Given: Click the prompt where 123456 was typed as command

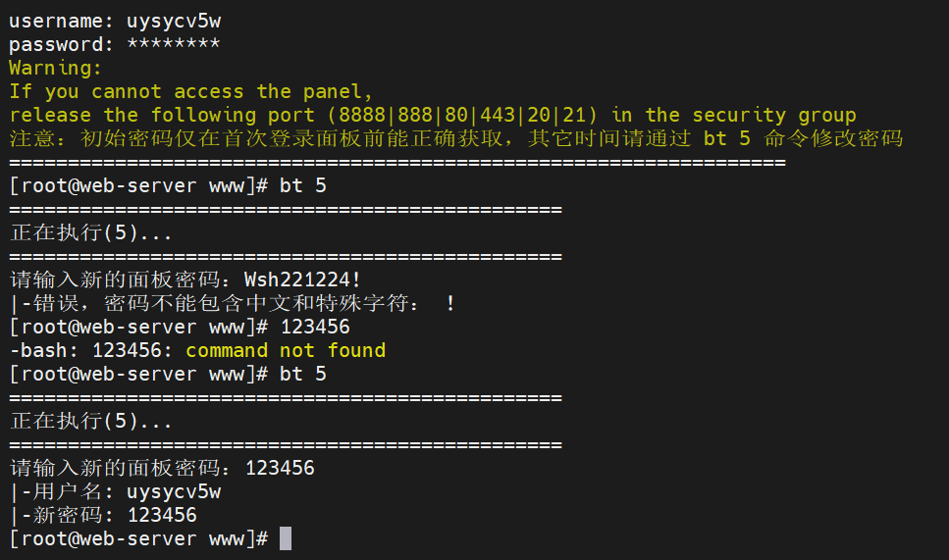Looking at the screenshot, I should click(315, 327).
